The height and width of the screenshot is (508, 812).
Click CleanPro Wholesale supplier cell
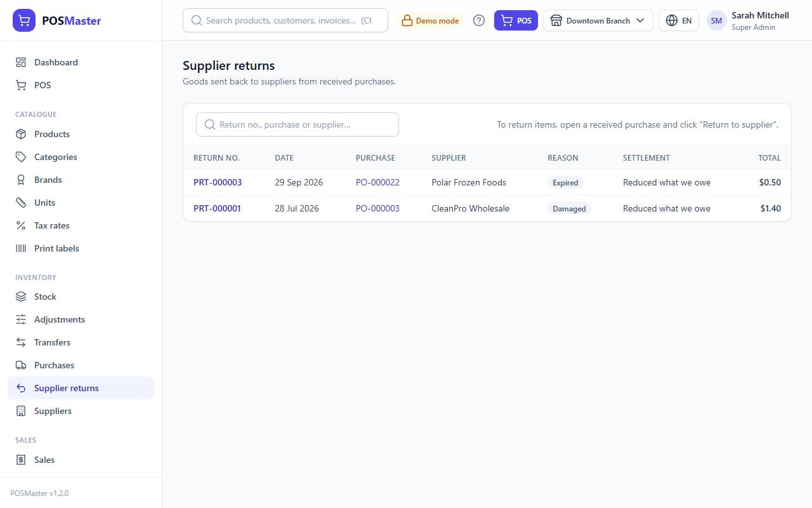[471, 208]
